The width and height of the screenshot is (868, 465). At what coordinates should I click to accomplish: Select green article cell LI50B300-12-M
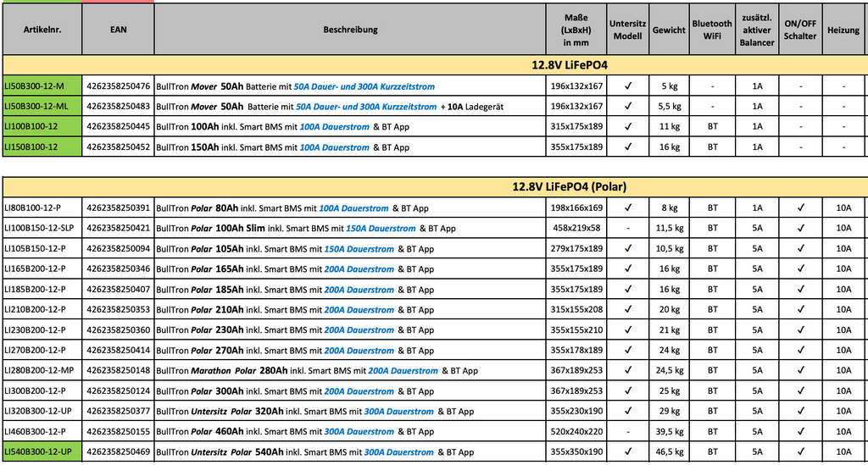coord(42,86)
